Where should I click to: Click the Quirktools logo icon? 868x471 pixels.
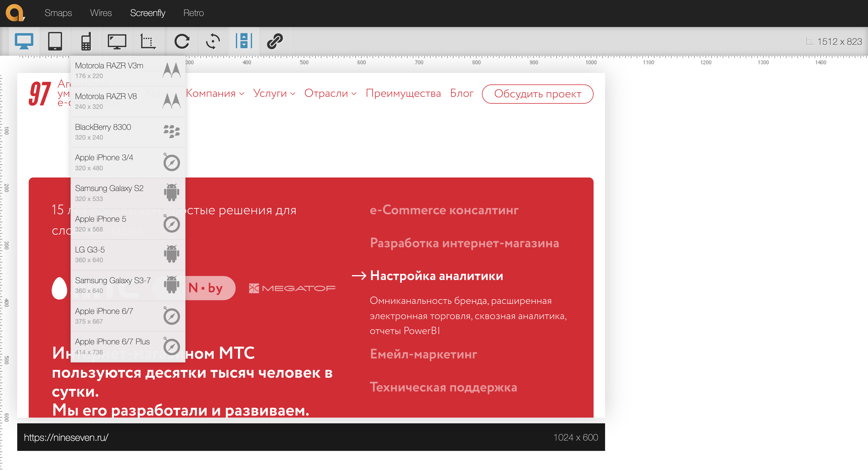(x=15, y=13)
